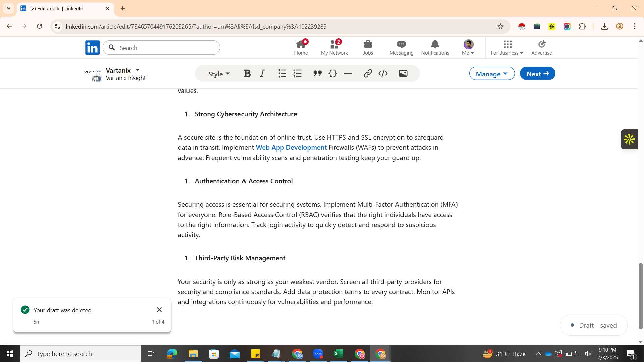Open the Mail app from taskbar

click(x=235, y=354)
